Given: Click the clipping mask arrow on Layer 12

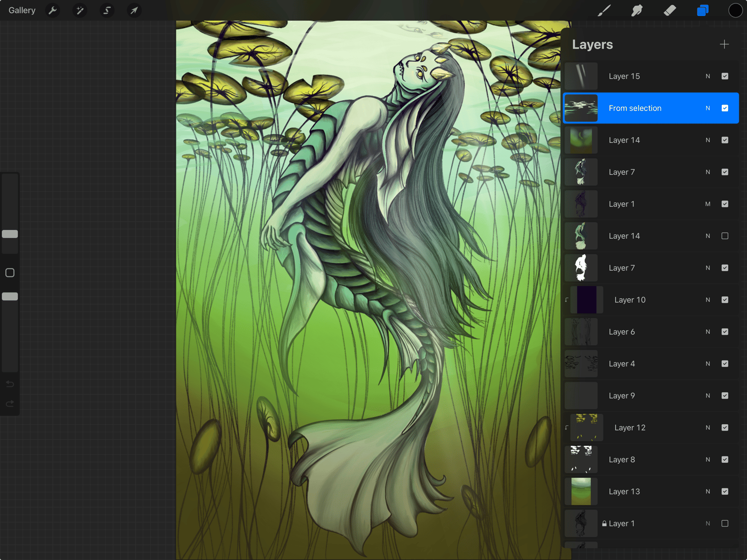Looking at the screenshot, I should [x=567, y=428].
